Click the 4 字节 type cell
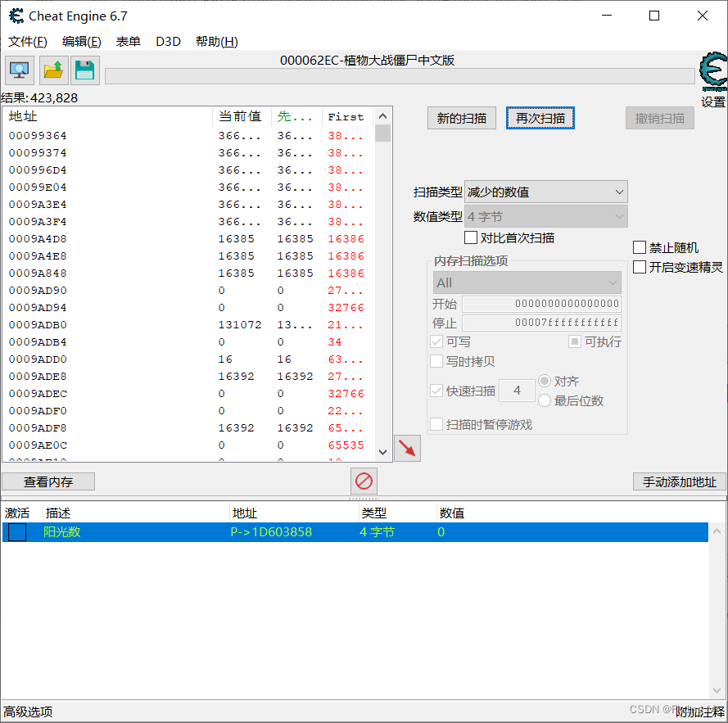The image size is (728, 723). coord(377,532)
